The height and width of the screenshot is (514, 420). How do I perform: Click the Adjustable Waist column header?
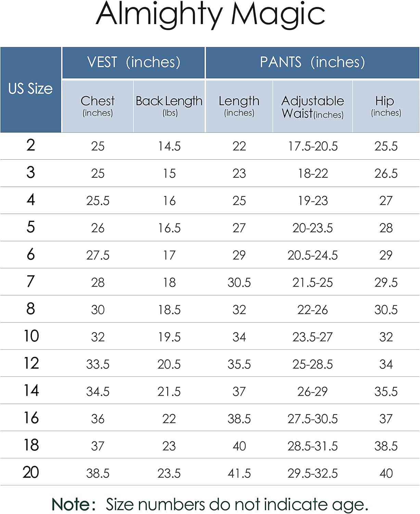tap(313, 107)
